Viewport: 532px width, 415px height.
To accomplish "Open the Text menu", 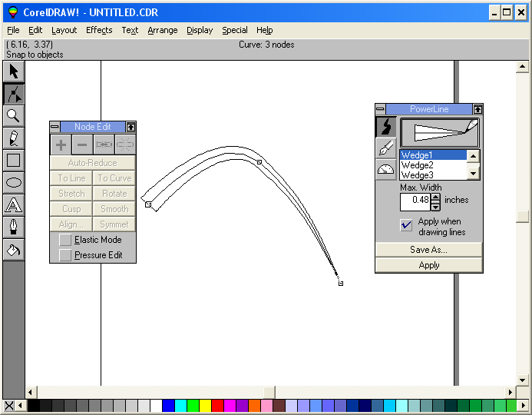I will [x=130, y=30].
